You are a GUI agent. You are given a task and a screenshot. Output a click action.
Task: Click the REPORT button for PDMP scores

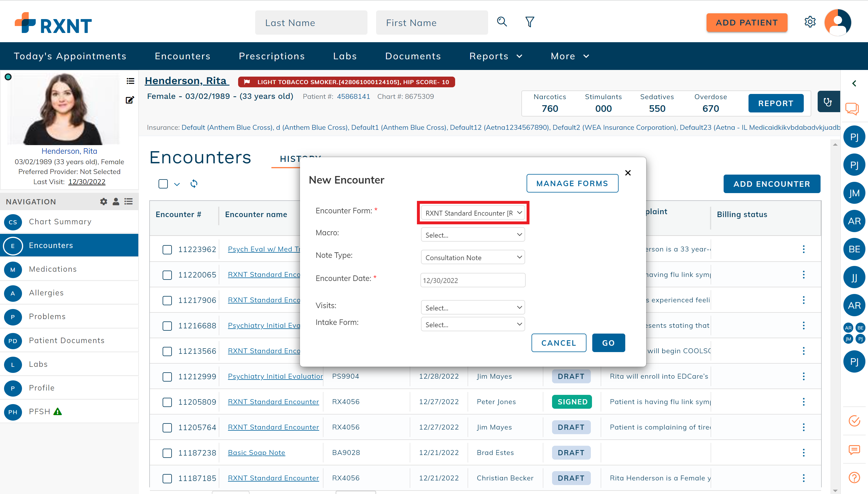click(776, 103)
